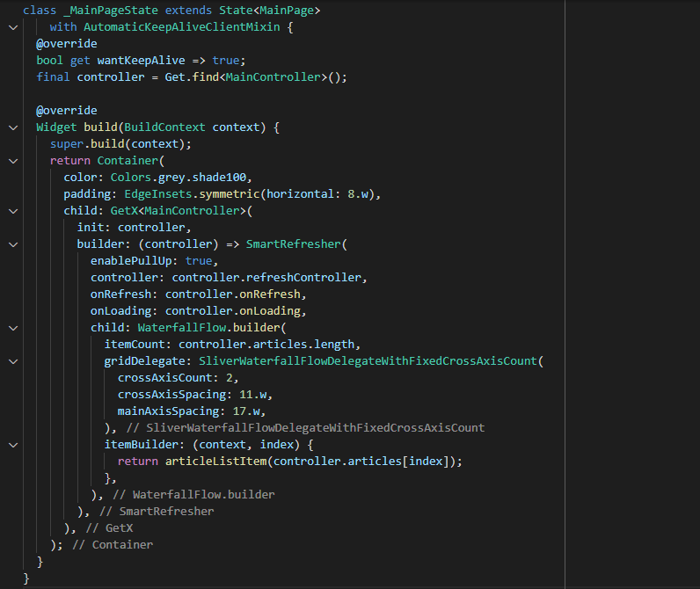
Task: Click 'super.build(context);' statement
Action: click(120, 143)
